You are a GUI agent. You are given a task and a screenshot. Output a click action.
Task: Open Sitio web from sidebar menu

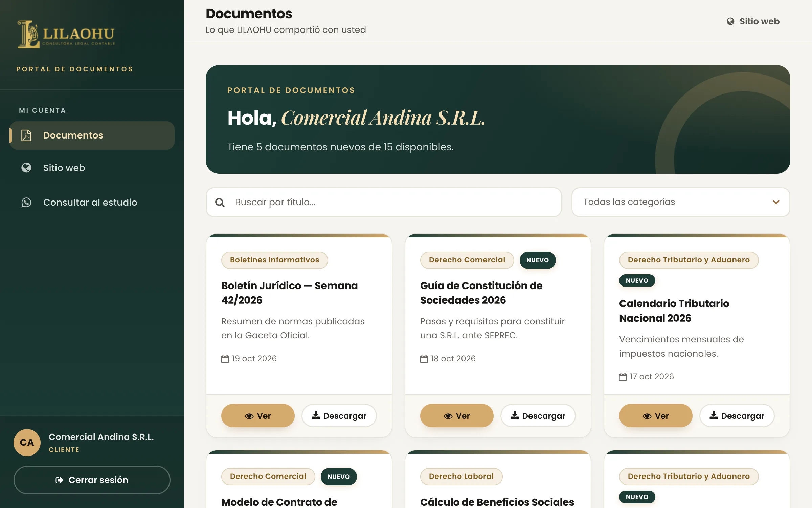[92, 168]
